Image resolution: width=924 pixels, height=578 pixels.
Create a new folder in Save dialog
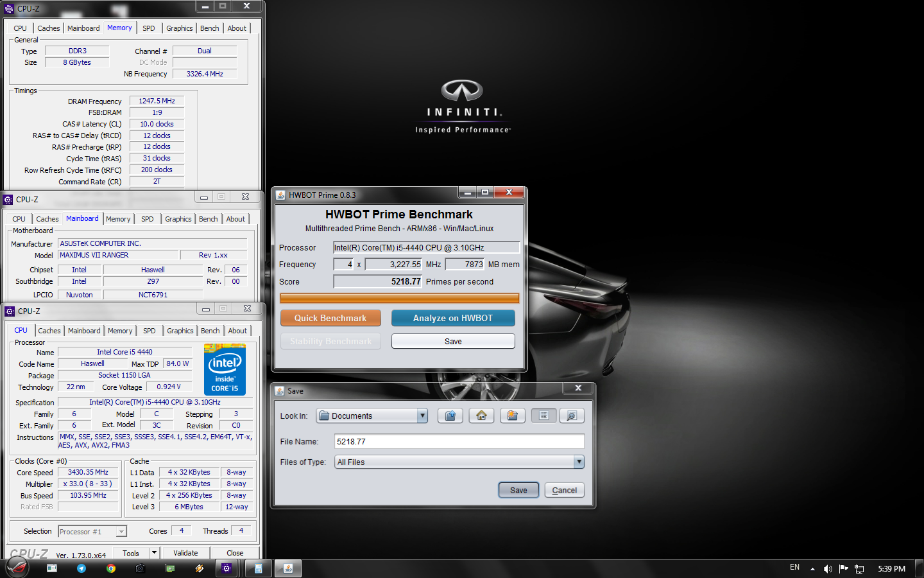pyautogui.click(x=512, y=416)
